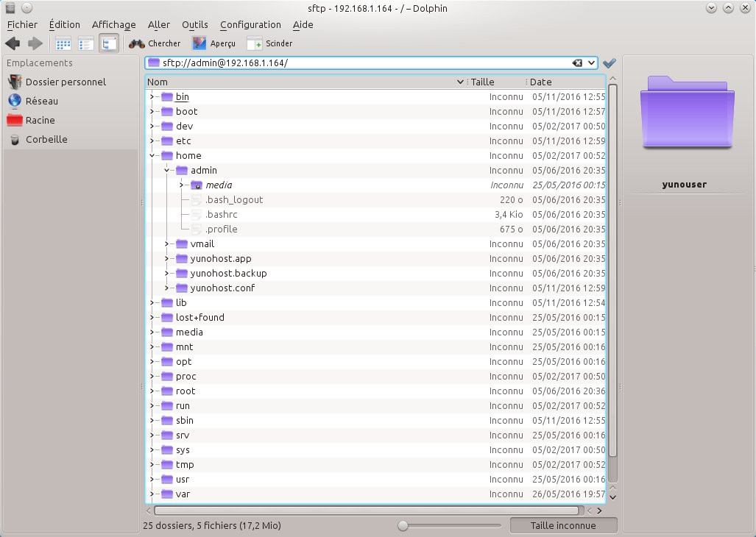Clear the location bar text

[578, 63]
